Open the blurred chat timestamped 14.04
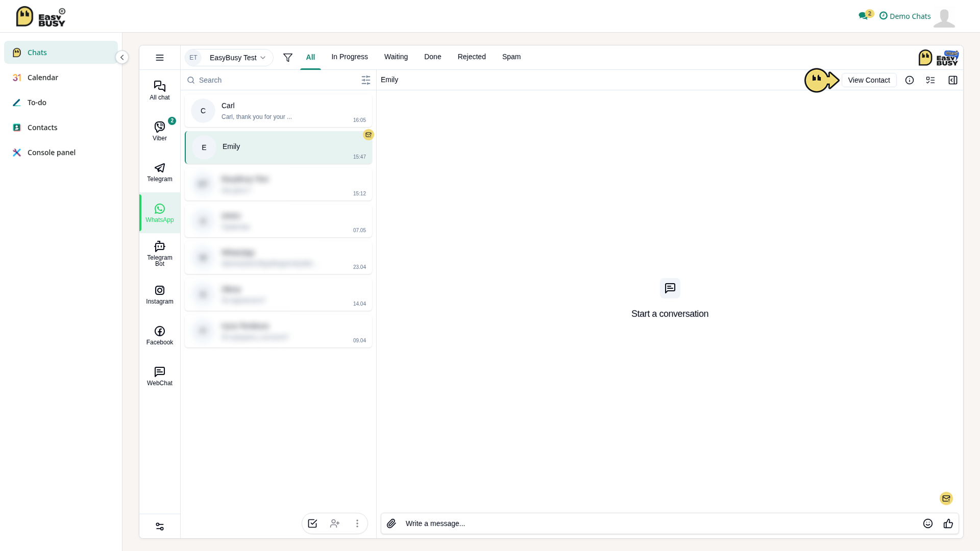The width and height of the screenshot is (980, 551). 278,294
